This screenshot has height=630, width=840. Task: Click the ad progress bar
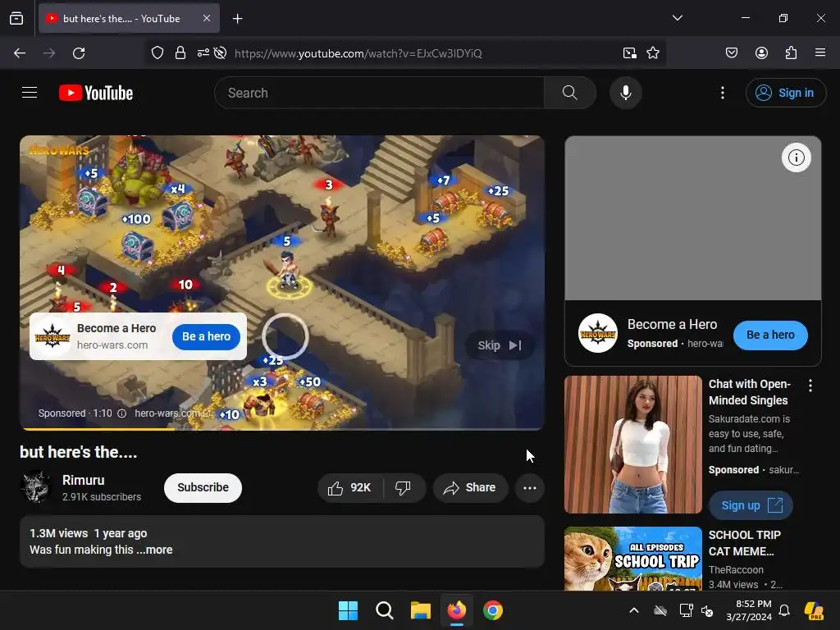[282, 428]
